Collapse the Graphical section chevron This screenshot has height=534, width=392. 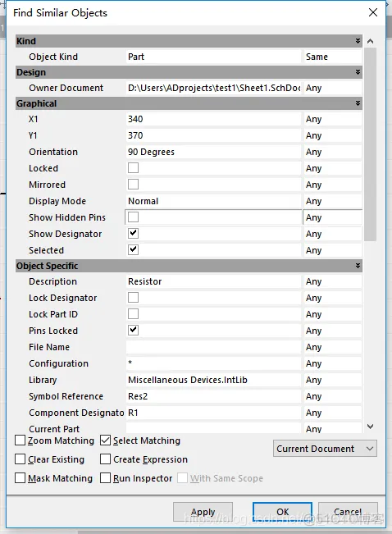click(x=358, y=103)
